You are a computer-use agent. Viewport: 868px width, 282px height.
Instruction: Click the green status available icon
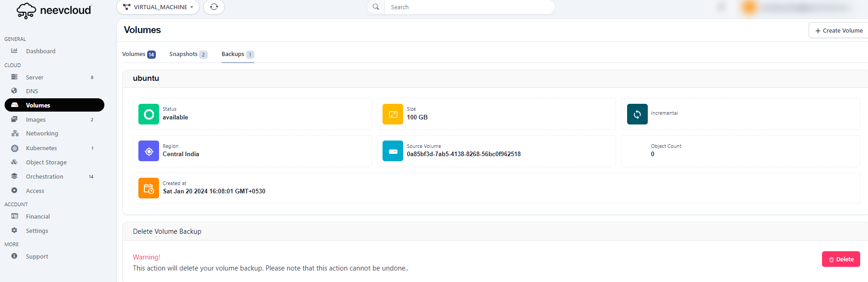[148, 114]
